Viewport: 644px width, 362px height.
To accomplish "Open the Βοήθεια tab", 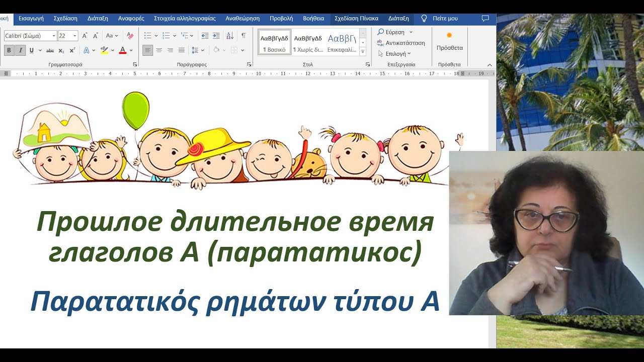I will tap(313, 19).
